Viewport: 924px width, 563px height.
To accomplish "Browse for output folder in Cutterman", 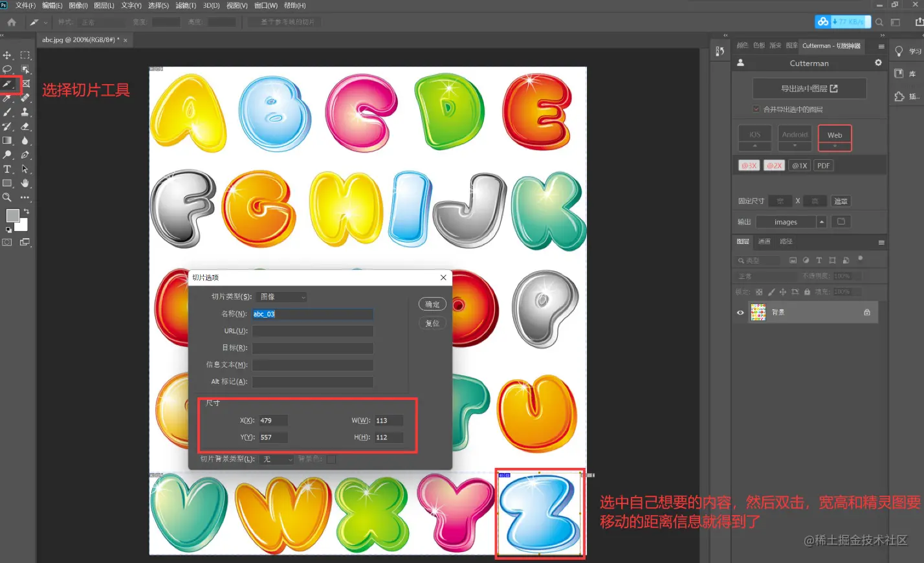I will tap(841, 221).
